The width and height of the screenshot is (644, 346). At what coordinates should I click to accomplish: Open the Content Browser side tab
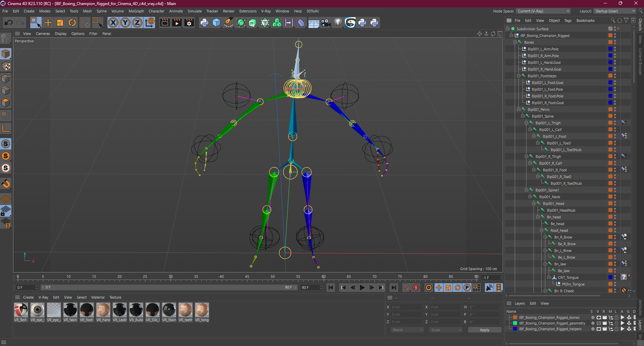click(640, 61)
